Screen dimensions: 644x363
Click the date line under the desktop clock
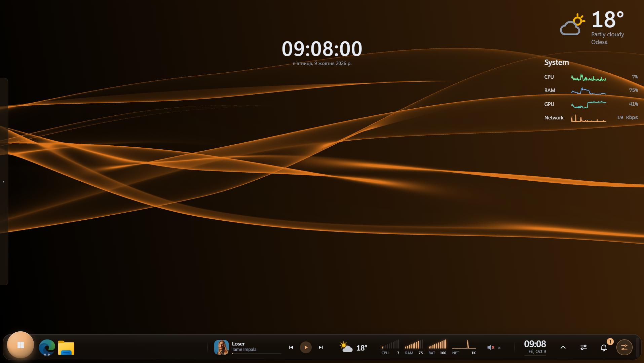(x=322, y=63)
